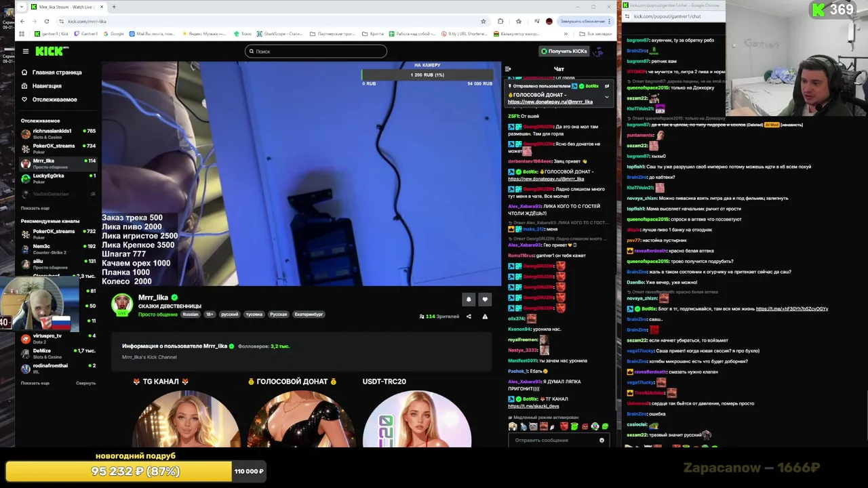
Task: Click the тусовка tag
Action: coord(254,314)
